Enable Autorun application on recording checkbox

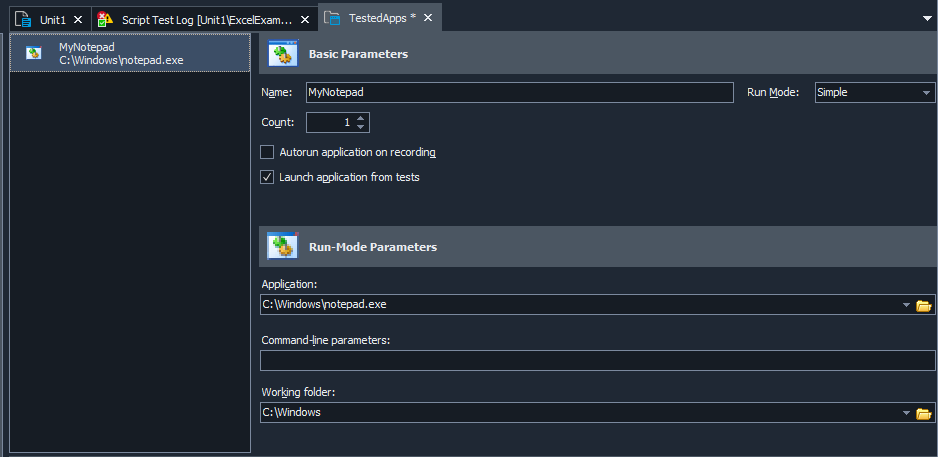[267, 152]
